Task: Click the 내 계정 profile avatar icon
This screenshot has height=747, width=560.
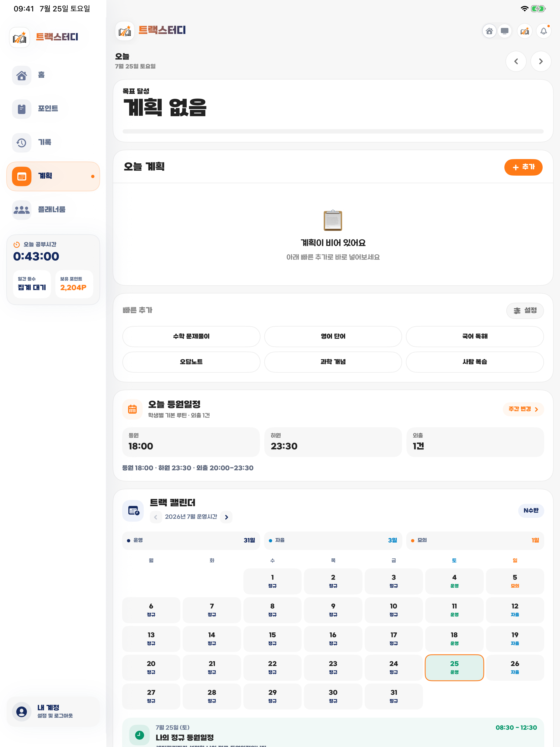Action: [22, 711]
